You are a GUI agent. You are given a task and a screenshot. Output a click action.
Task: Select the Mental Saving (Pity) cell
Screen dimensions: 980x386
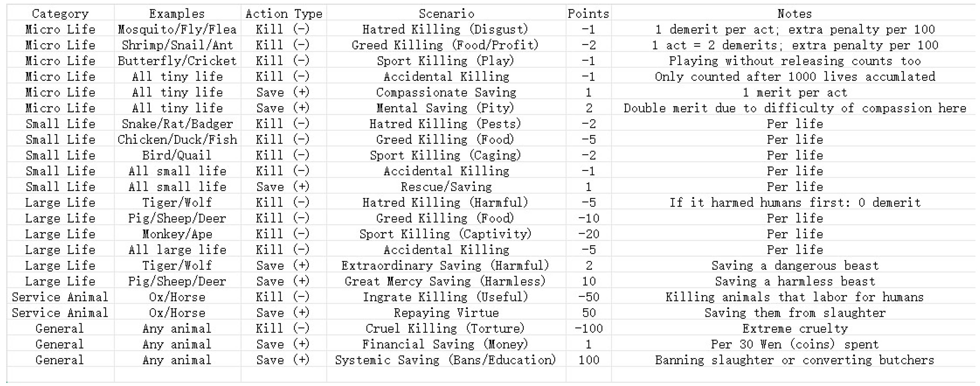pos(446,108)
